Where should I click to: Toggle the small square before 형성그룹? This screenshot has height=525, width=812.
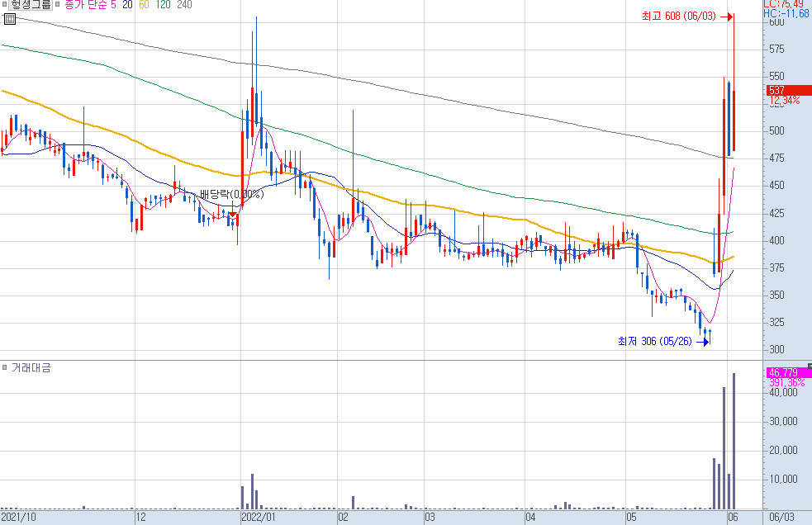click(4, 5)
